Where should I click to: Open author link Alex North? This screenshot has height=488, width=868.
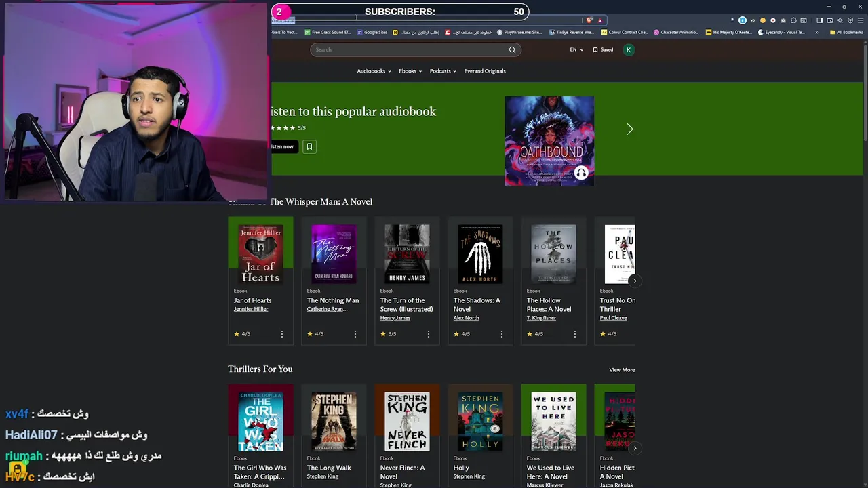tap(466, 318)
